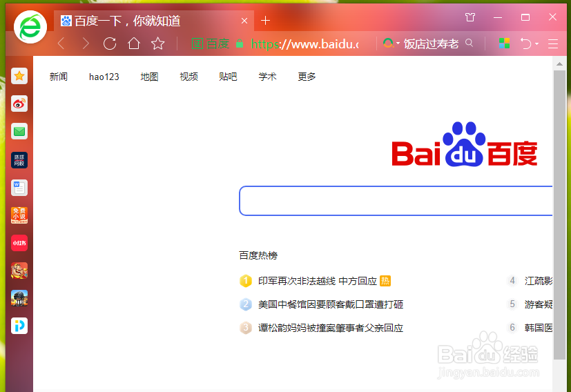This screenshot has width=571, height=392.
Task: Open the 视频 link
Action: point(188,77)
